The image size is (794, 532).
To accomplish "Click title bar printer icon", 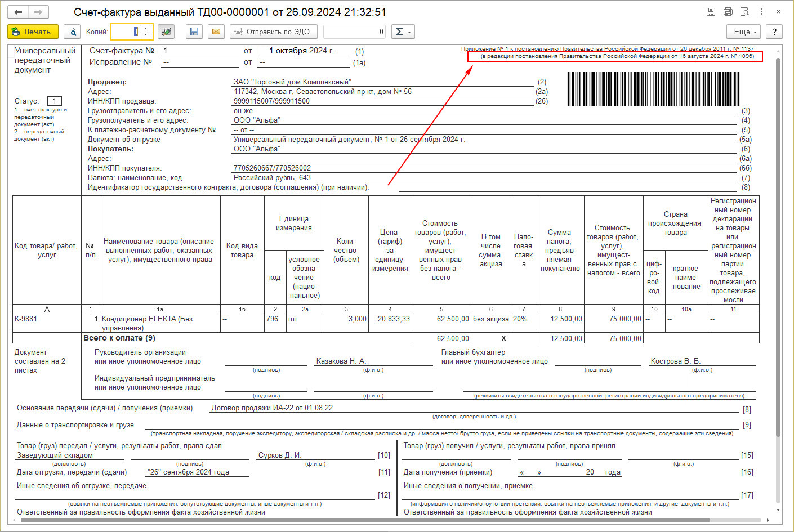I will click(728, 12).
